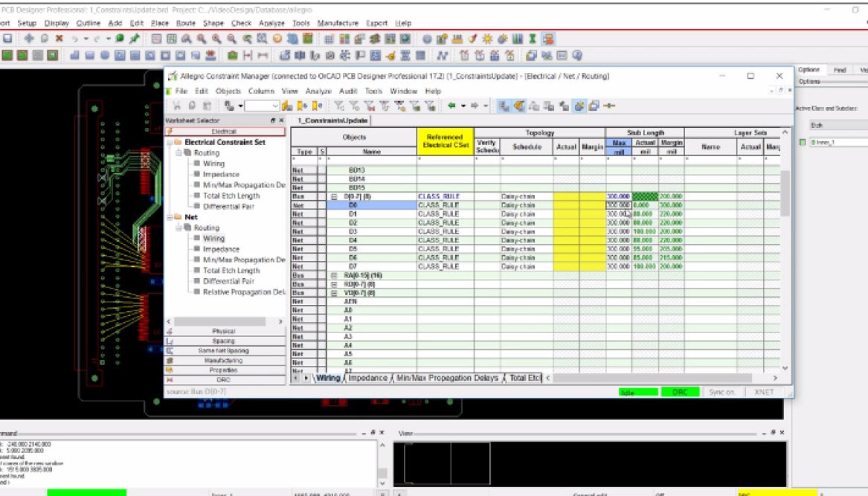Screen dimensions: 868x496
Task: Open the Objects menu in Constraint Manager
Action: pos(228,91)
